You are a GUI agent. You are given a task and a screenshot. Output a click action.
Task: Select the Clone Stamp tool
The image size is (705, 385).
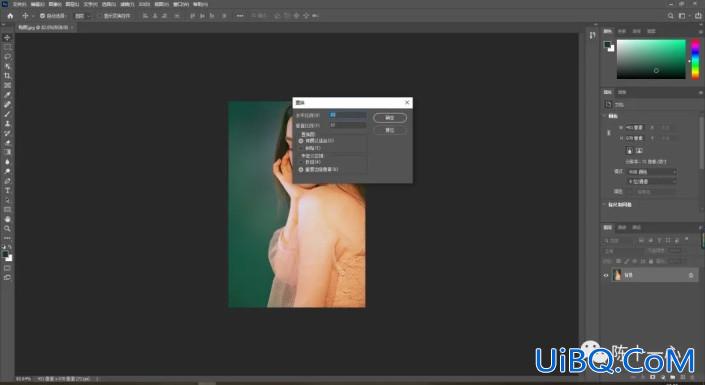7,123
